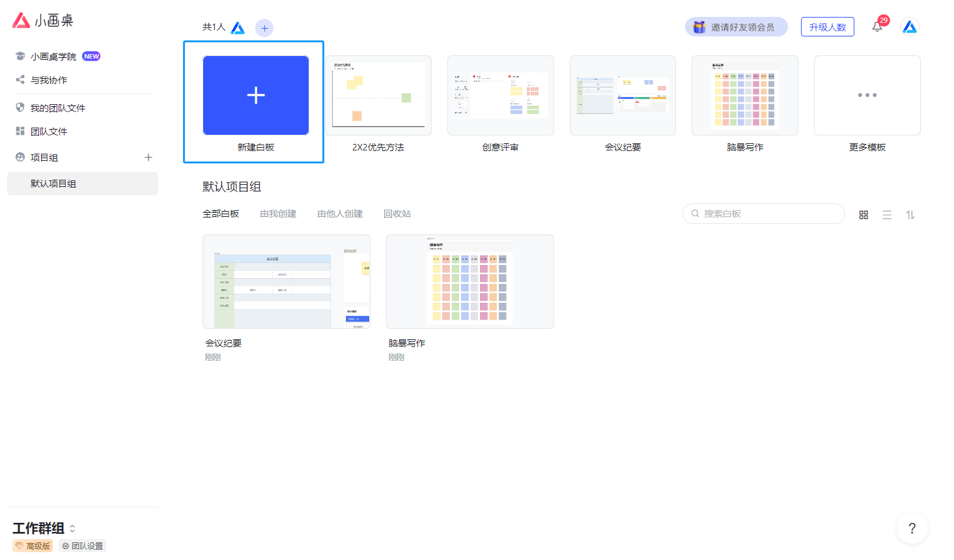954x560 pixels.
Task: Switch to list view of whiteboards
Action: (887, 215)
